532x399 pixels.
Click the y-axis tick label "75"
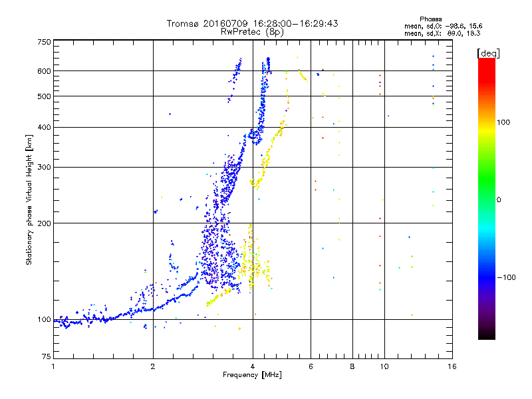[47, 356]
